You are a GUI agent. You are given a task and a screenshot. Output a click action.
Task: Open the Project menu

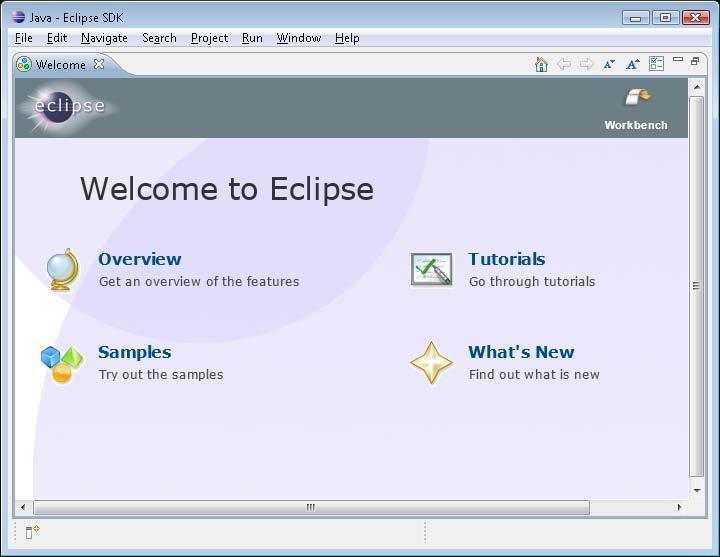(209, 38)
